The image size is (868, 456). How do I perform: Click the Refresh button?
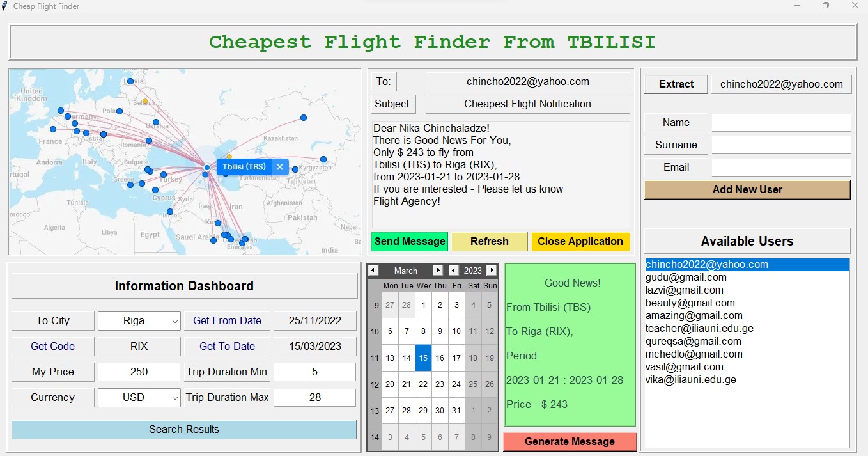[x=489, y=241]
